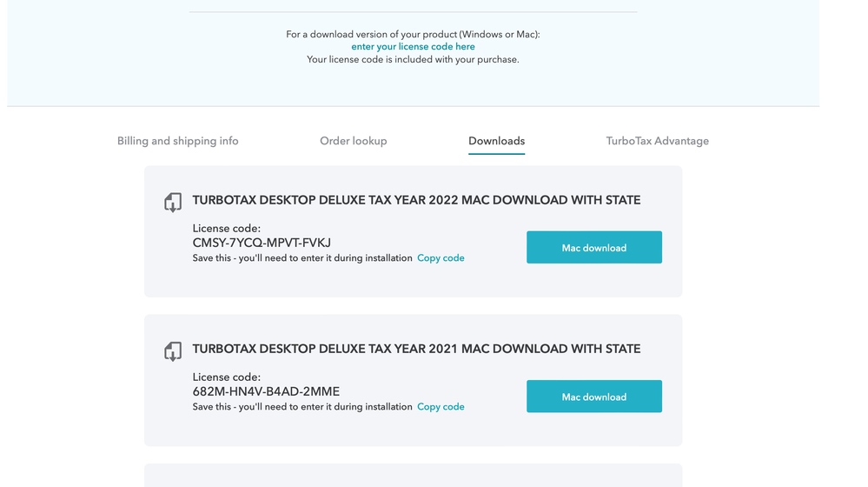Click the 'Save this' note in the 2022 card
The image size is (868, 487).
click(x=302, y=258)
